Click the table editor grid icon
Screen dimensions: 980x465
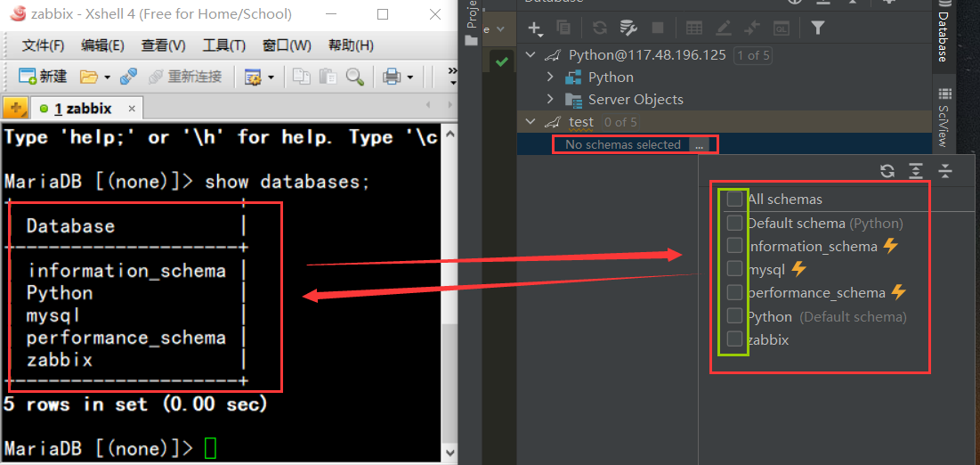point(693,28)
